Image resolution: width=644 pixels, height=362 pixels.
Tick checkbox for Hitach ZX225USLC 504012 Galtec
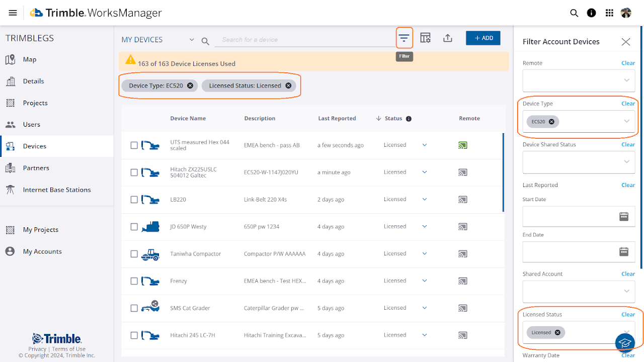(x=134, y=172)
